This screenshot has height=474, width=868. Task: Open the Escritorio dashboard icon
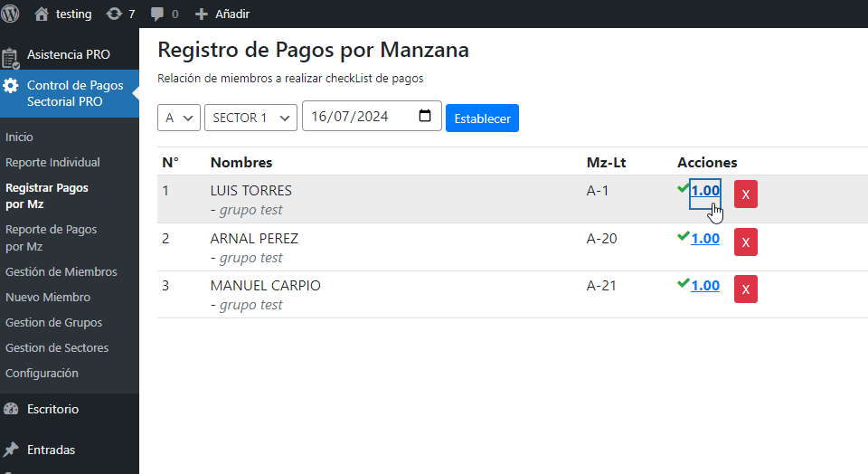tap(11, 409)
